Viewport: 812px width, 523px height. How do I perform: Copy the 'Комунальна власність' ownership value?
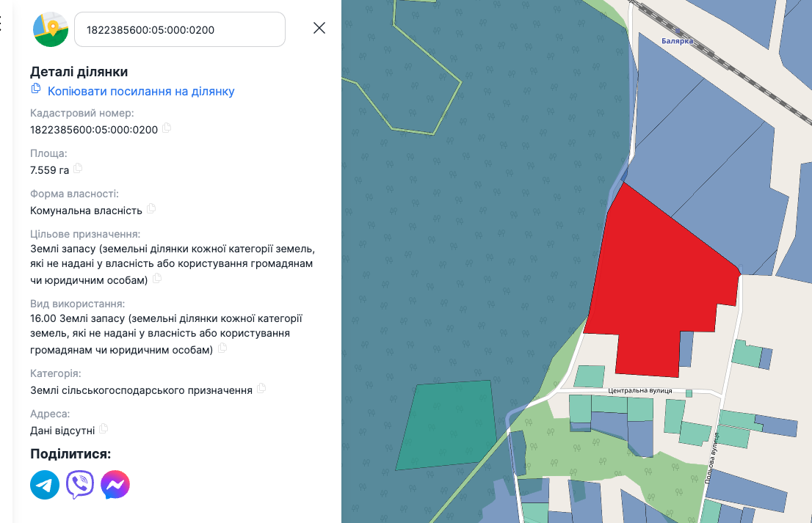click(151, 208)
